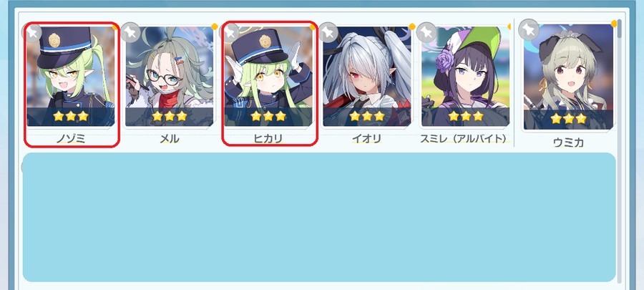The width and height of the screenshot is (644, 290).
Task: Click the ノゾミ name label
Action: (x=71, y=139)
